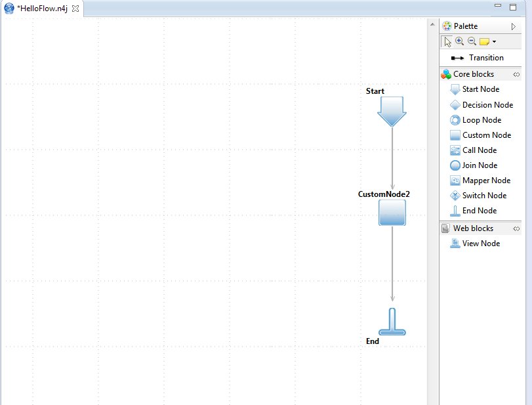Image resolution: width=532 pixels, height=405 pixels.
Task: Choose the Mapper Node tool
Action: [x=485, y=181]
